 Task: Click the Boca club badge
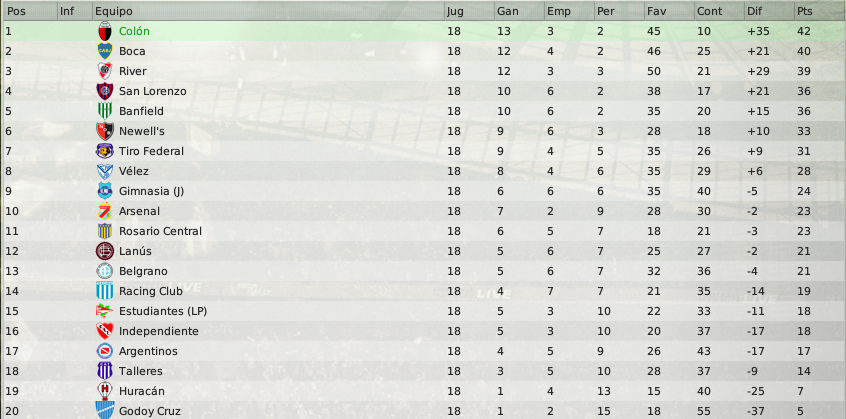pyautogui.click(x=105, y=51)
